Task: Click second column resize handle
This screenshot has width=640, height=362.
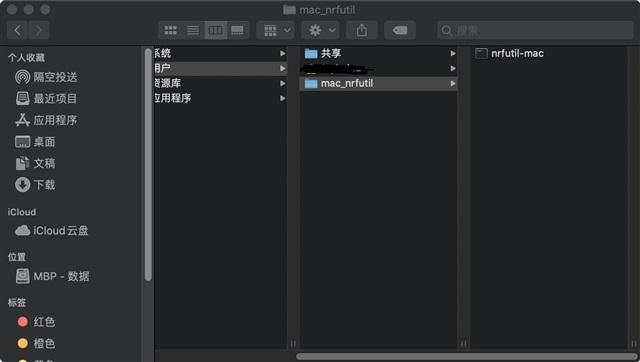Action: pyautogui.click(x=463, y=344)
